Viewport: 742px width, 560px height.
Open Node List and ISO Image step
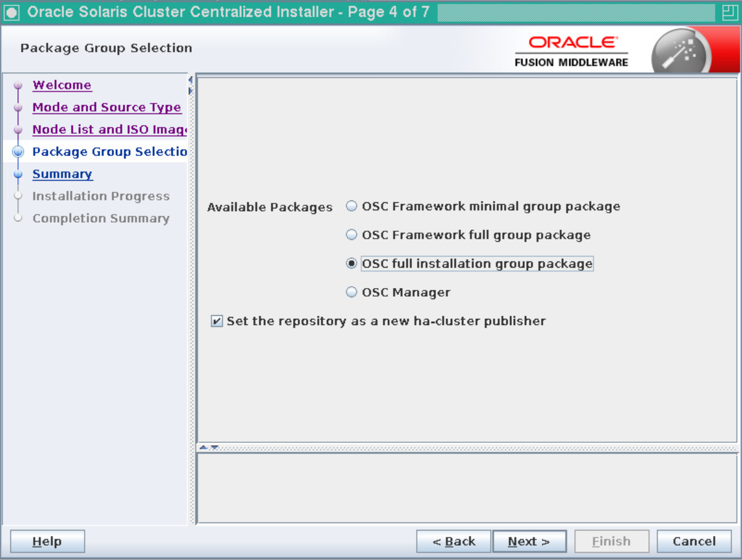tap(110, 130)
